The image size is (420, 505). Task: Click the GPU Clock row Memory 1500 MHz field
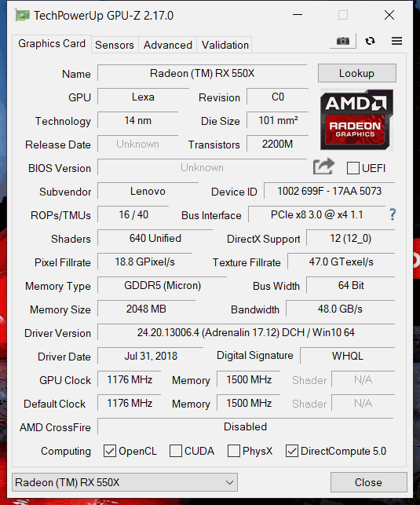tap(249, 379)
